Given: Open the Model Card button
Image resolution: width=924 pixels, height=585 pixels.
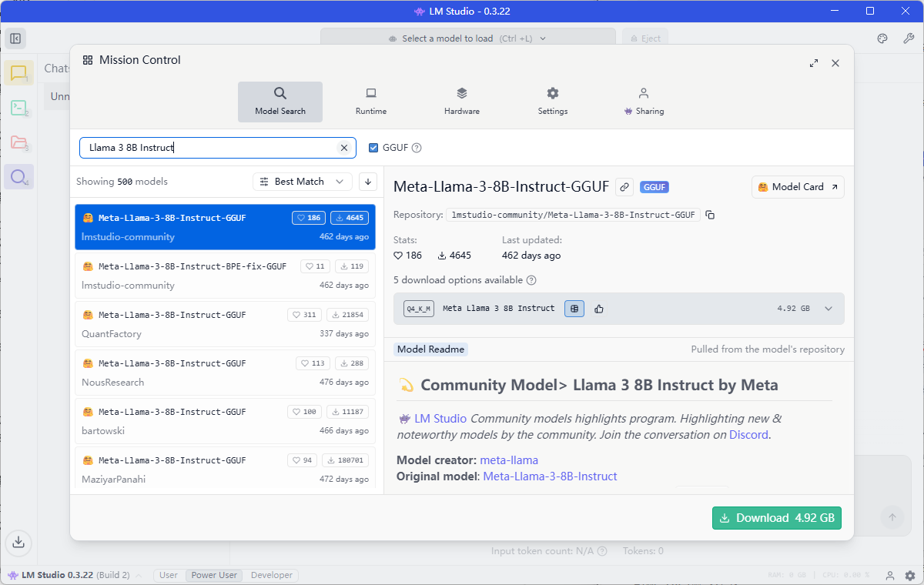Looking at the screenshot, I should 798,187.
